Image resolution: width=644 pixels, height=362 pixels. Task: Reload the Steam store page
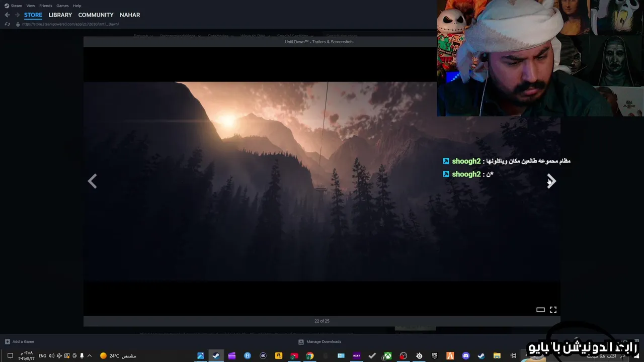pos(7,24)
